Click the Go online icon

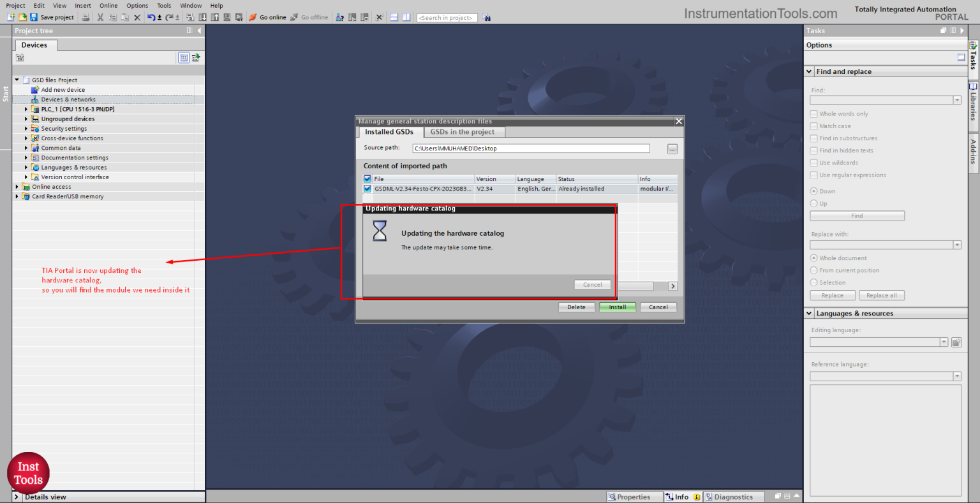tap(253, 17)
